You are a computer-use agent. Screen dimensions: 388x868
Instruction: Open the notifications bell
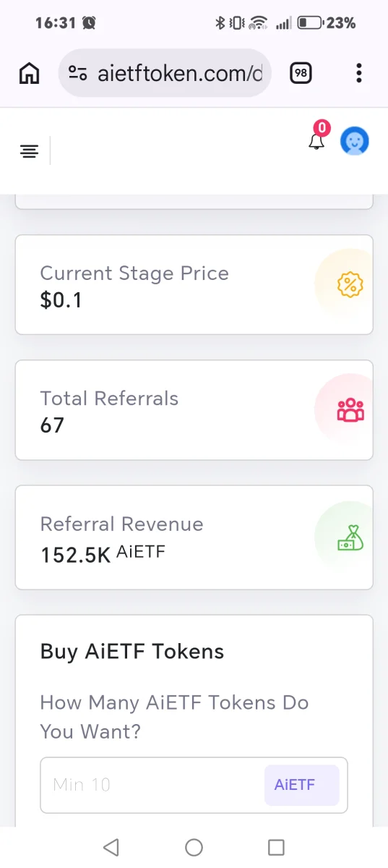click(x=316, y=142)
